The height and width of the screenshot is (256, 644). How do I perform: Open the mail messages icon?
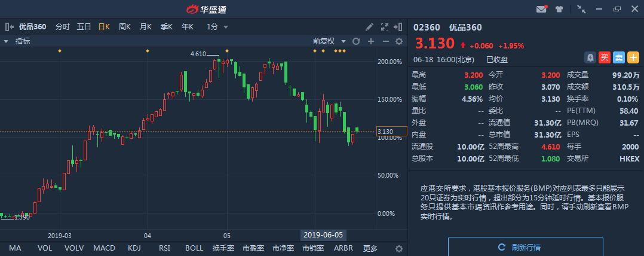(x=541, y=9)
